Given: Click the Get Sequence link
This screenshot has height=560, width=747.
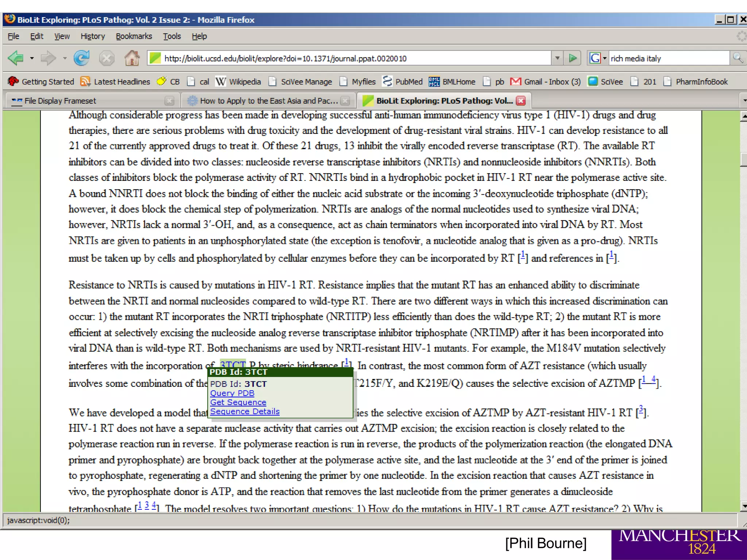Looking at the screenshot, I should point(238,402).
